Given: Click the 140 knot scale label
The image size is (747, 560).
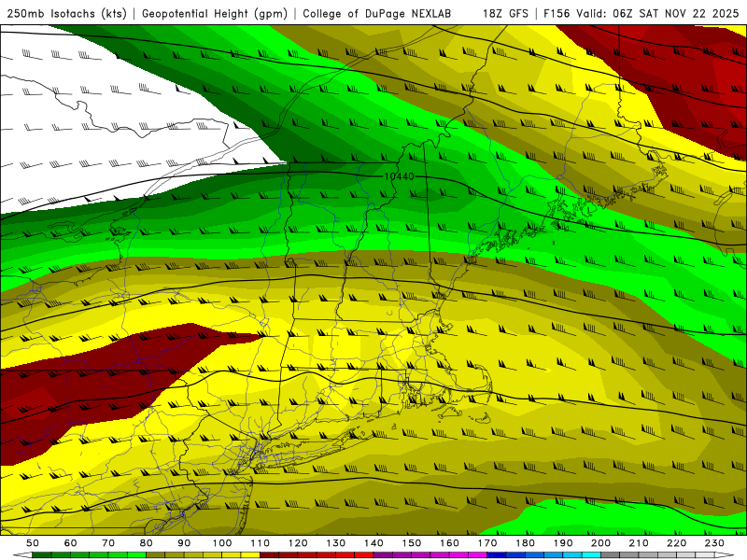Looking at the screenshot, I should [x=374, y=543].
